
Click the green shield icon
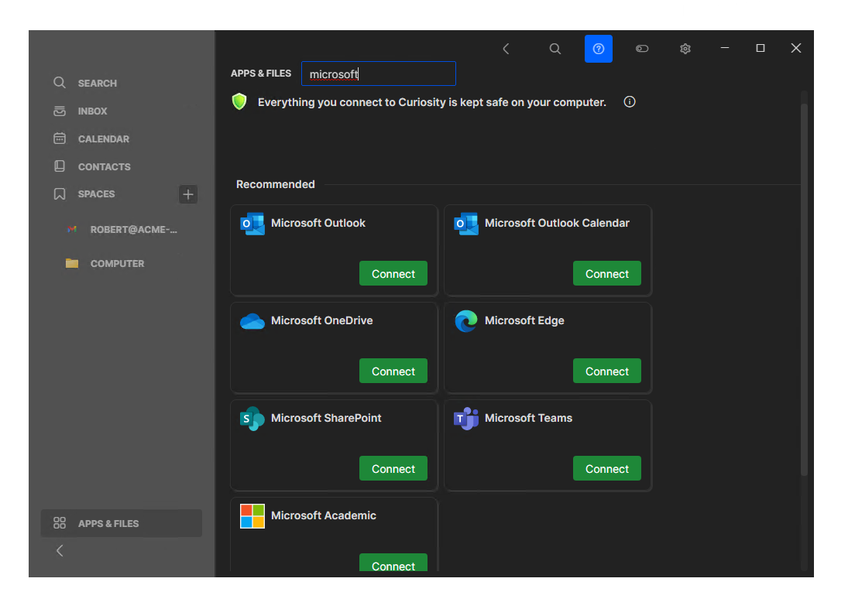click(239, 101)
